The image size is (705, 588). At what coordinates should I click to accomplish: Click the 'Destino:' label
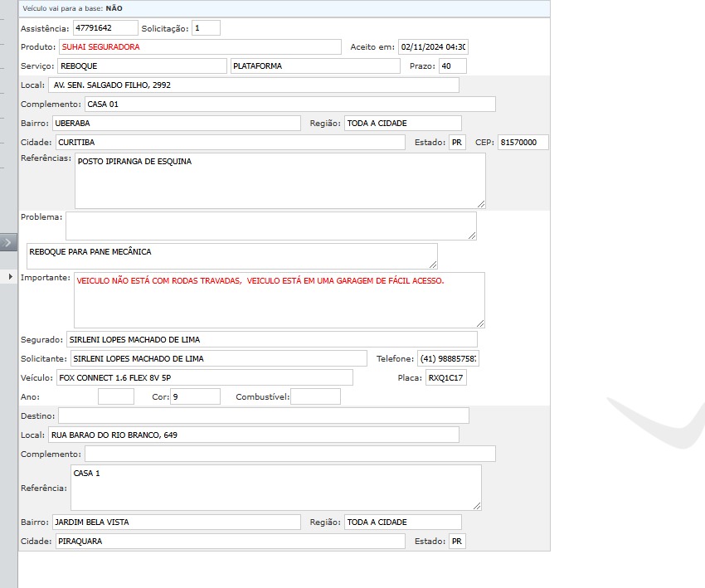coord(38,416)
